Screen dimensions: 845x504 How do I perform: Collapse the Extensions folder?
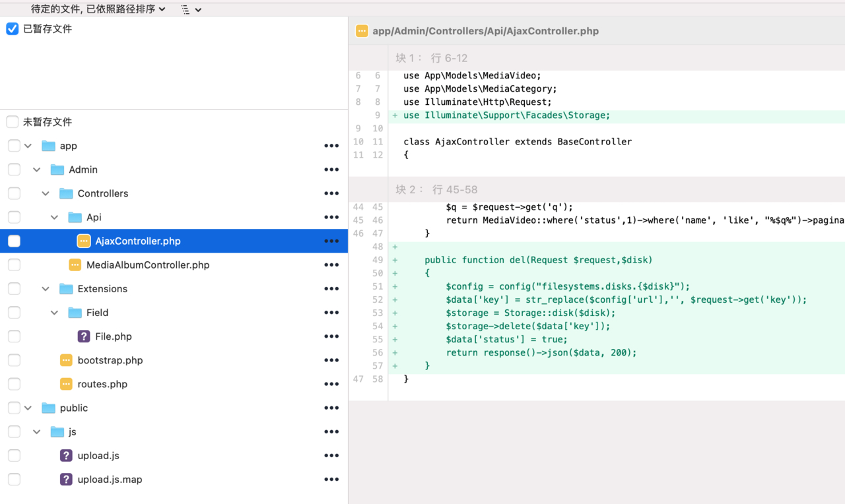coord(46,289)
